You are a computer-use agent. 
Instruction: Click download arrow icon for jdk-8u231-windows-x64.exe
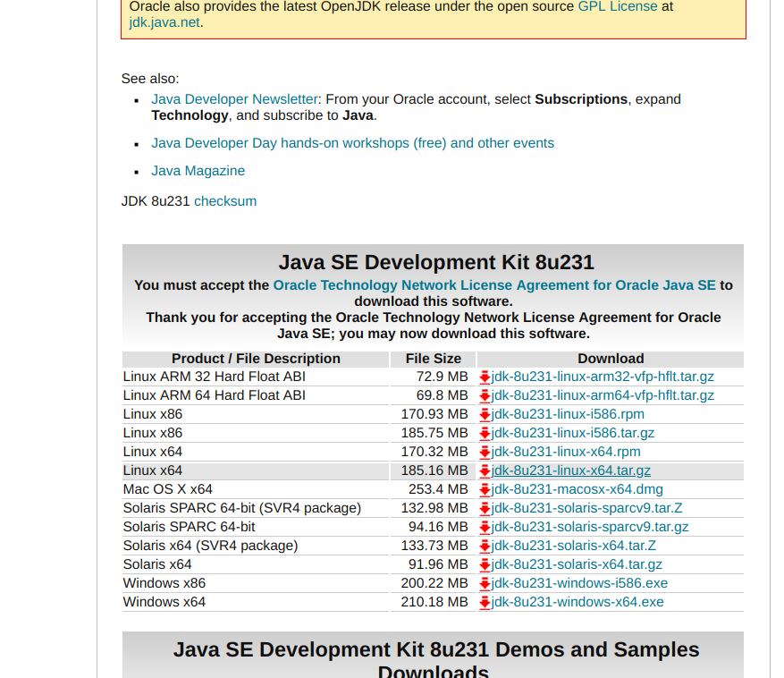485,603
